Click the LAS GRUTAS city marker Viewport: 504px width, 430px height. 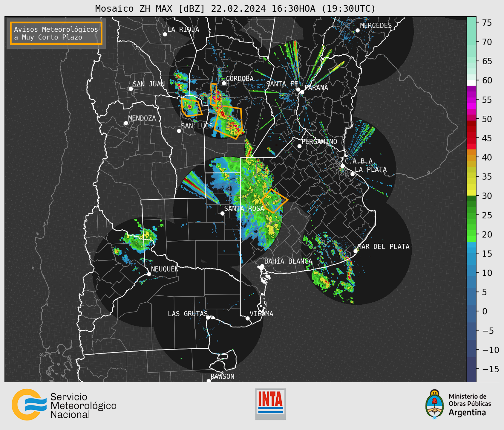tap(208, 318)
